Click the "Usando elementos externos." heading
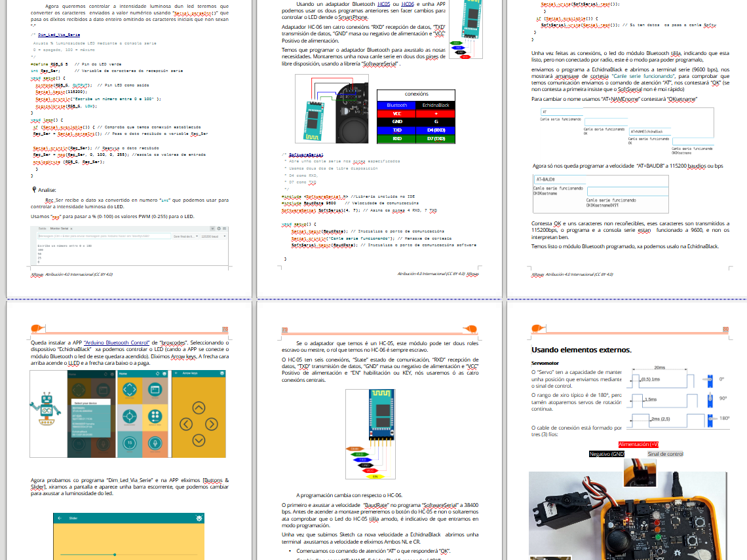Image resolution: width=747 pixels, height=560 pixels. click(x=581, y=350)
